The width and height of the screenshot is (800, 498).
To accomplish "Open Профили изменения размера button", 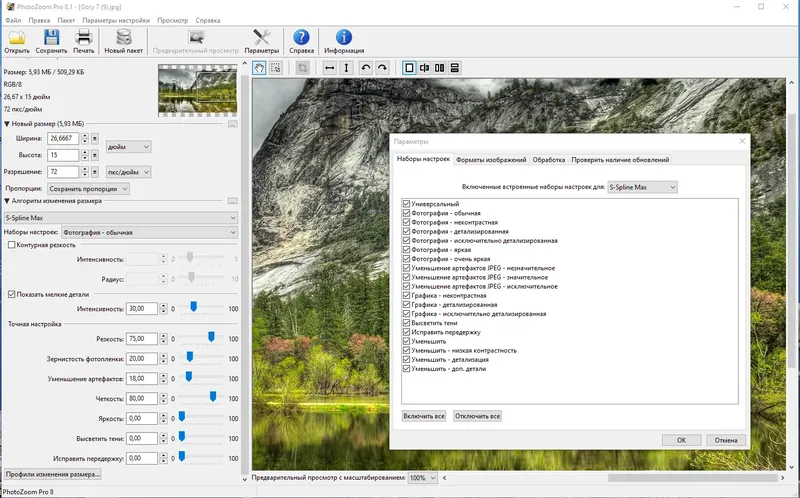I will point(53,474).
